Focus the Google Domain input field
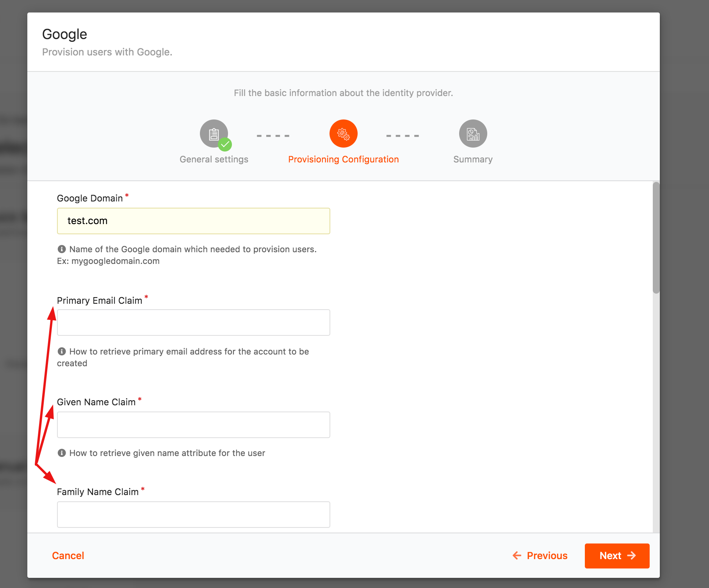 pos(194,221)
